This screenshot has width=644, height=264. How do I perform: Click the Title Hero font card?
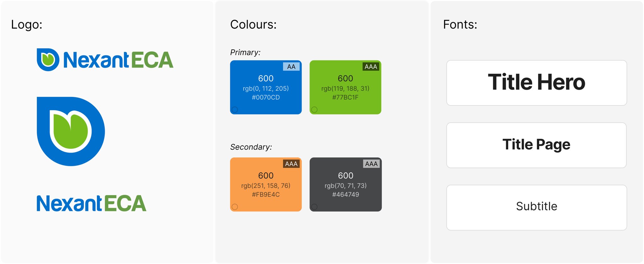536,83
